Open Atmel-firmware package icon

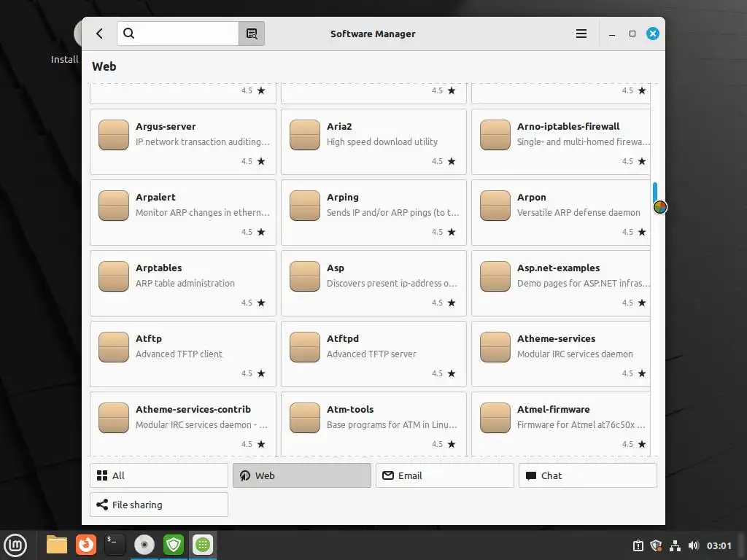[x=495, y=418]
